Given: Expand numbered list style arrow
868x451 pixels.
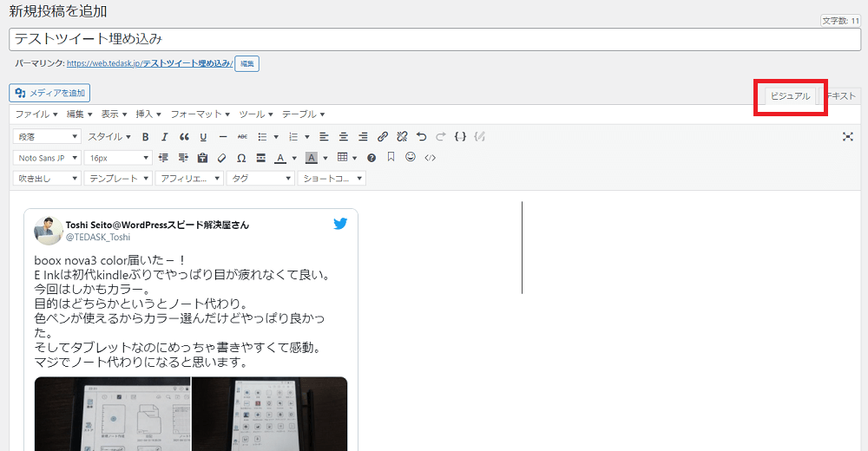Looking at the screenshot, I should [x=306, y=137].
